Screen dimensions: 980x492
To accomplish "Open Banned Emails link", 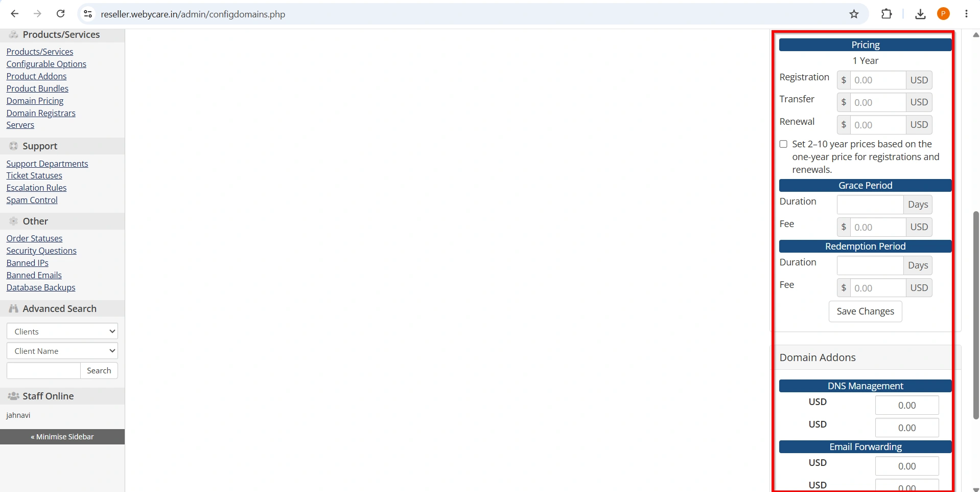I will (34, 275).
